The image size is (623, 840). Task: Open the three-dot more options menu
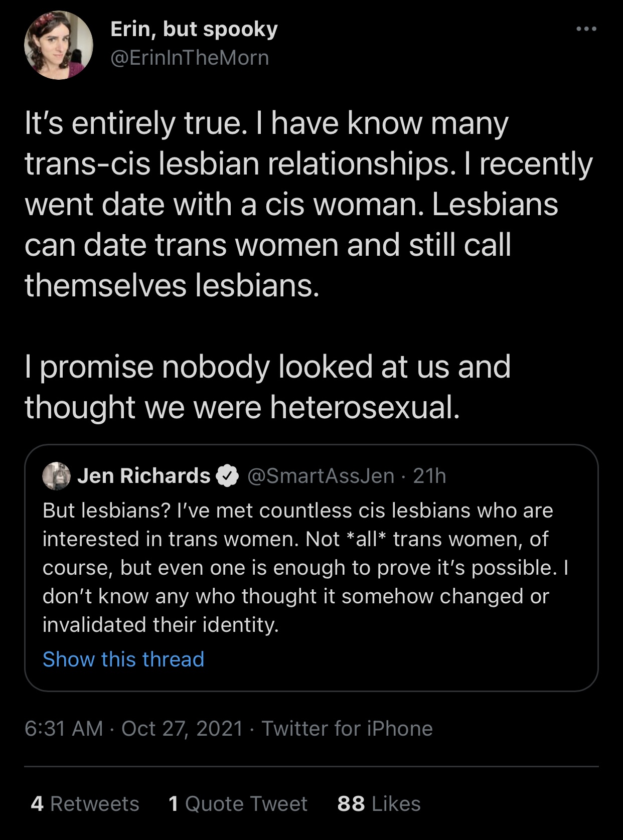(586, 29)
